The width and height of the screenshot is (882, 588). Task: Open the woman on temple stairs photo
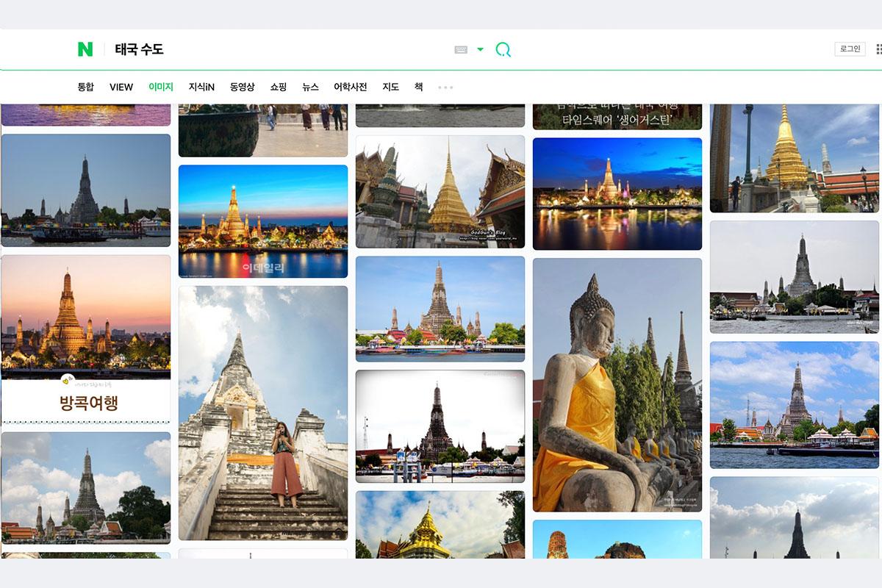(263, 412)
